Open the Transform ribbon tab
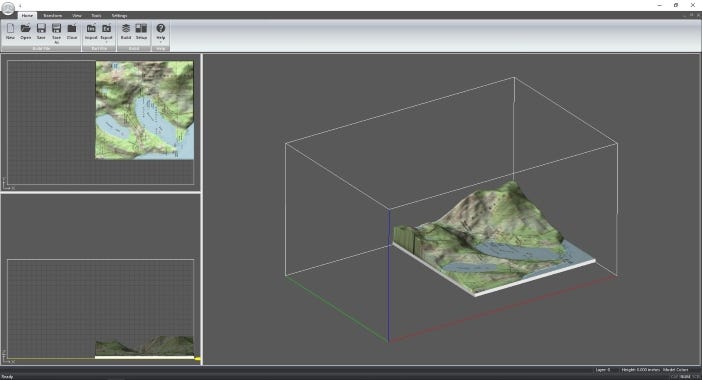 pos(52,16)
